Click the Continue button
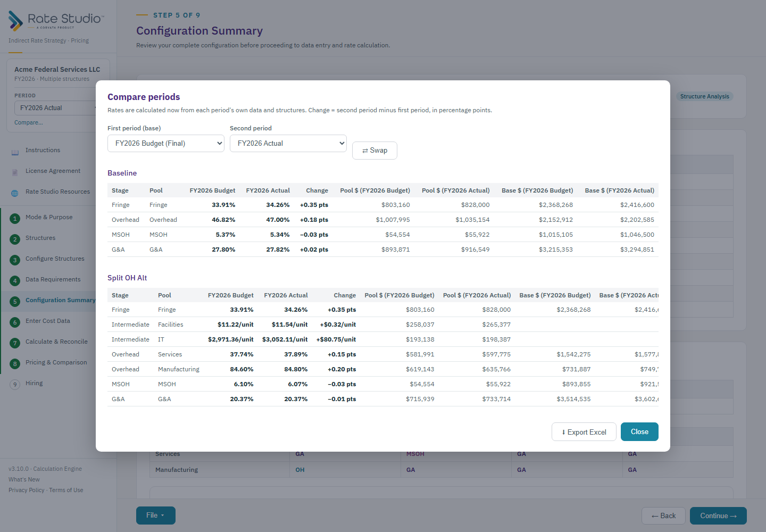Viewport: 766px width, 532px height. point(718,516)
